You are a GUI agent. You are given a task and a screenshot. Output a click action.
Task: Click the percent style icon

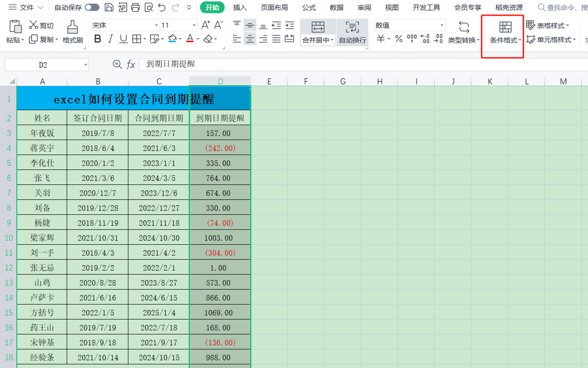pyautogui.click(x=399, y=39)
